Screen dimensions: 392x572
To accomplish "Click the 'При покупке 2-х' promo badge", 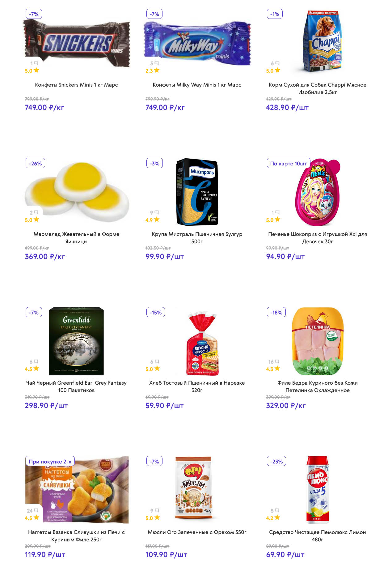I will coord(50,461).
